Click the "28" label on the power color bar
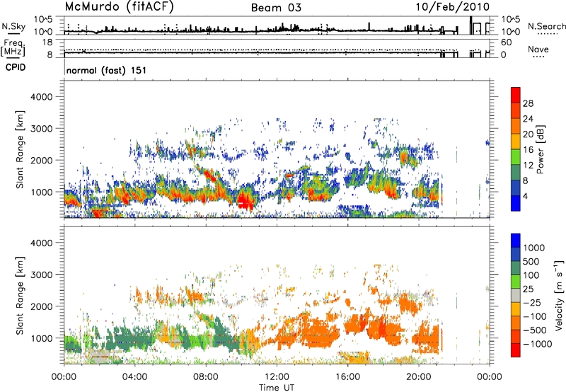 coord(528,103)
